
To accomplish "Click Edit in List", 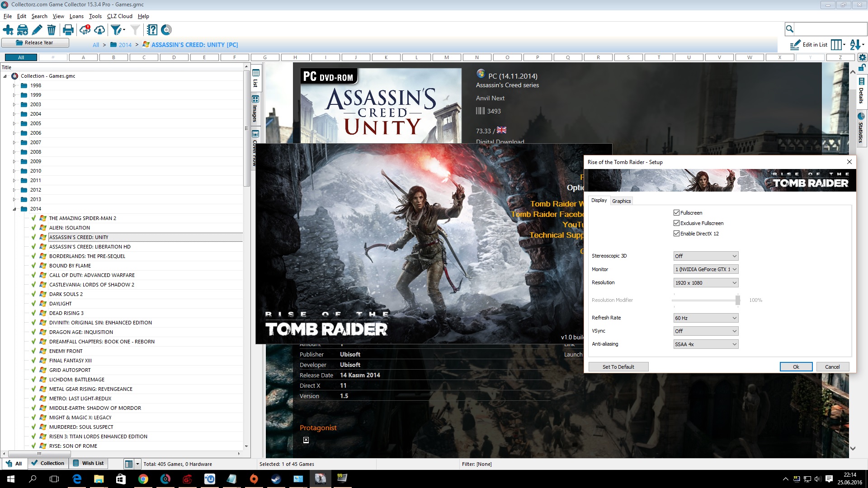I will [x=809, y=44].
